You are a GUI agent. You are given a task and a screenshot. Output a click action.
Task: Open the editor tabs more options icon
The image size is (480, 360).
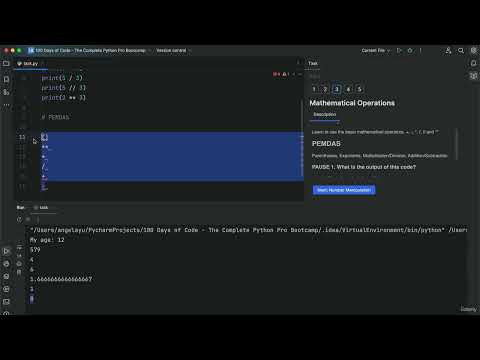pyautogui.click(x=298, y=63)
